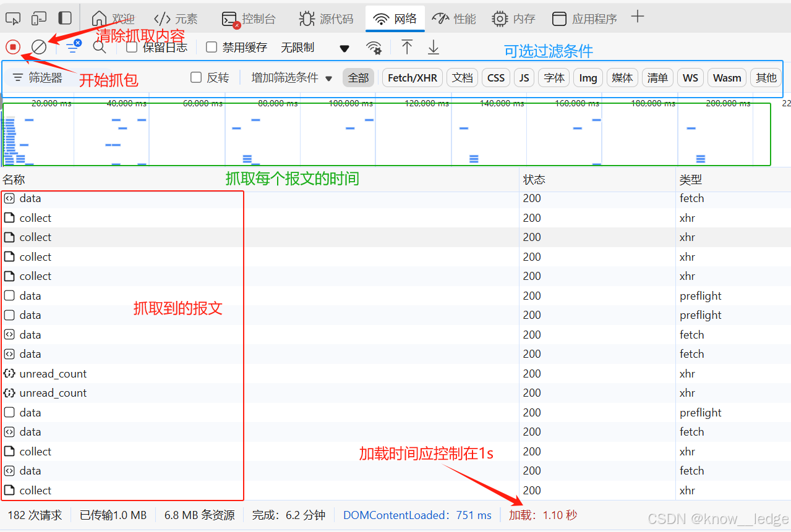Import HAR file with up arrow
This screenshot has height=532, width=791.
(407, 47)
